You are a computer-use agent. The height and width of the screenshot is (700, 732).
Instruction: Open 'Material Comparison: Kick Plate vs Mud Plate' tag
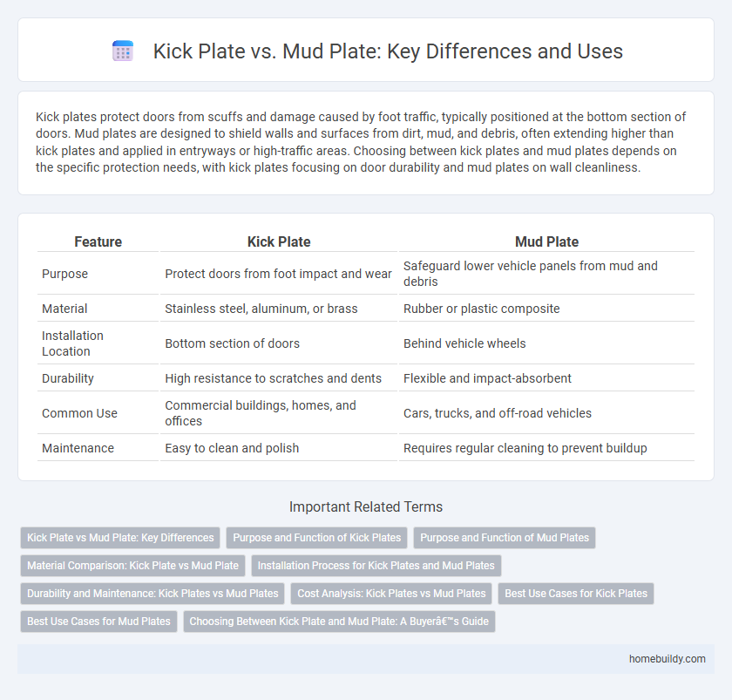(132, 566)
